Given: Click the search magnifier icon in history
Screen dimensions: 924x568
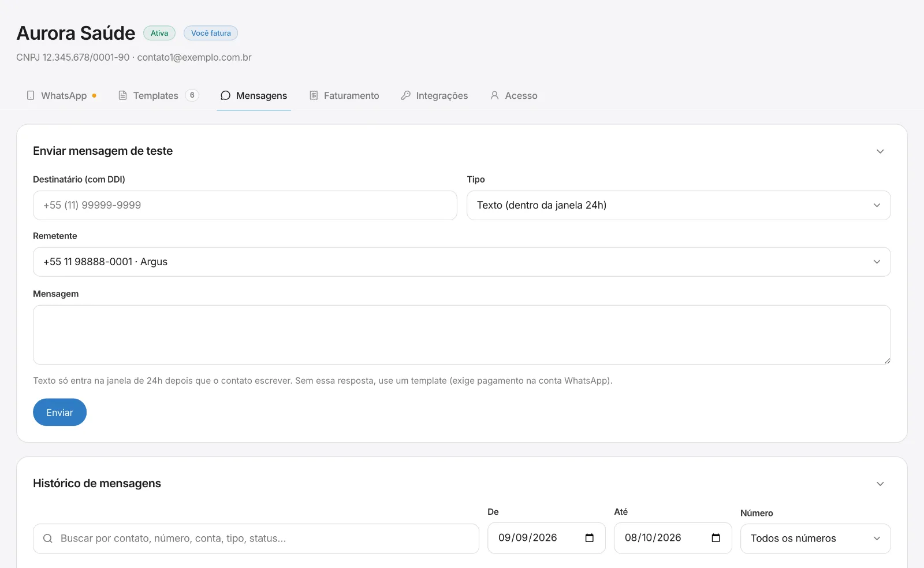Looking at the screenshot, I should point(48,539).
